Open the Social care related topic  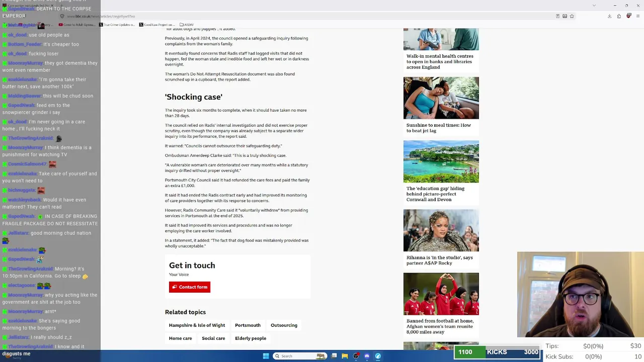tap(213, 338)
